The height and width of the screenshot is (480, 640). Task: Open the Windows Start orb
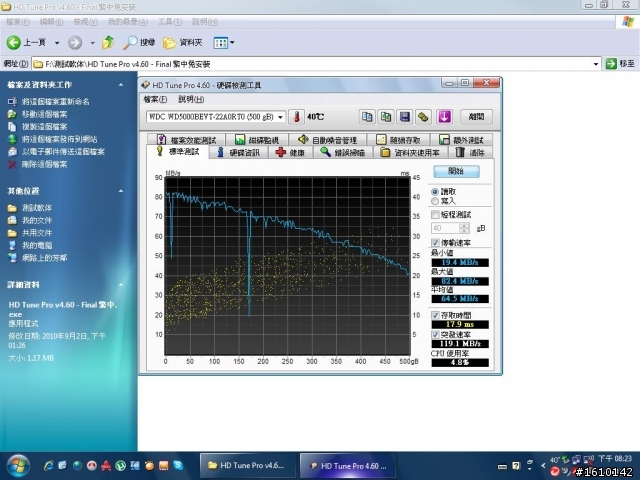[17, 466]
